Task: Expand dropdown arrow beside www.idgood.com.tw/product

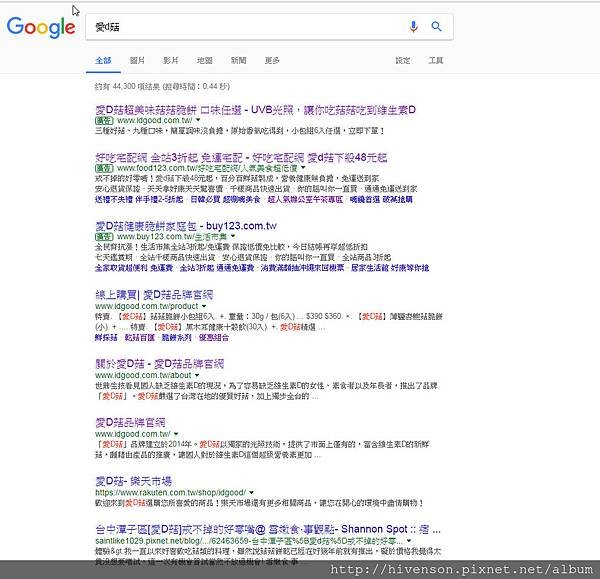Action: (x=204, y=306)
